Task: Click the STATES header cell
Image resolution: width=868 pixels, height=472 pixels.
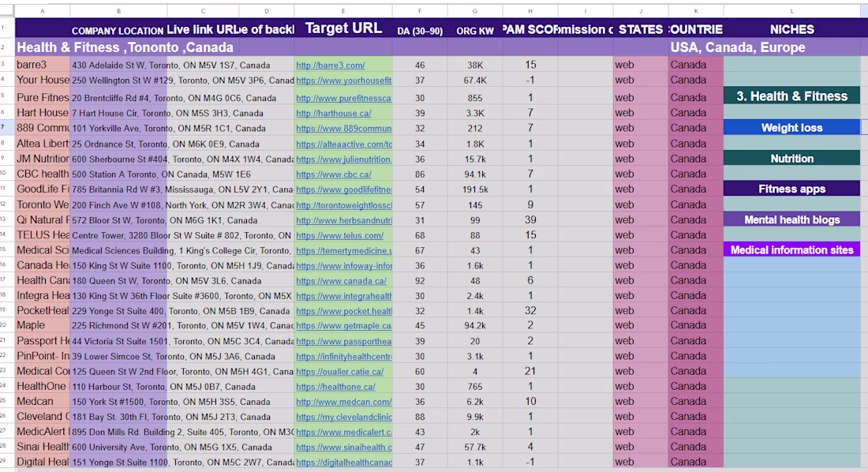Action: (641, 29)
